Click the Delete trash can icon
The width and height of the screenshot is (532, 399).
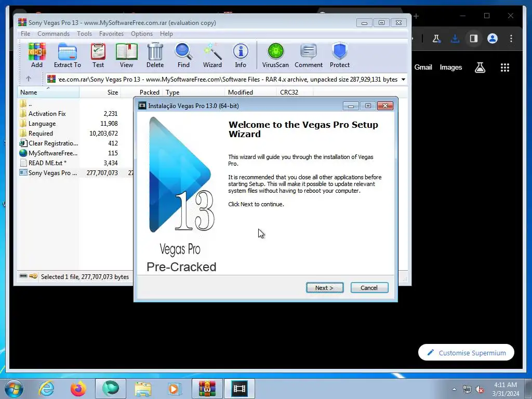pyautogui.click(x=155, y=55)
